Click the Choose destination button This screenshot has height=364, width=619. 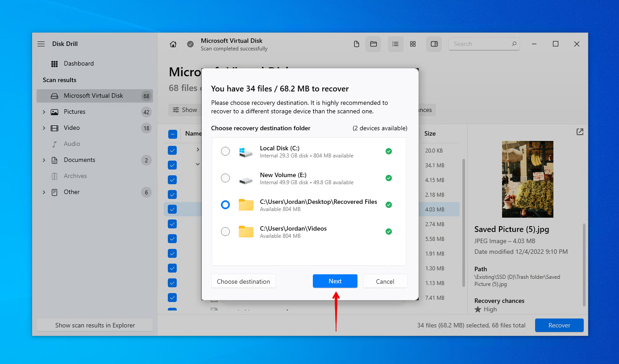(x=243, y=281)
